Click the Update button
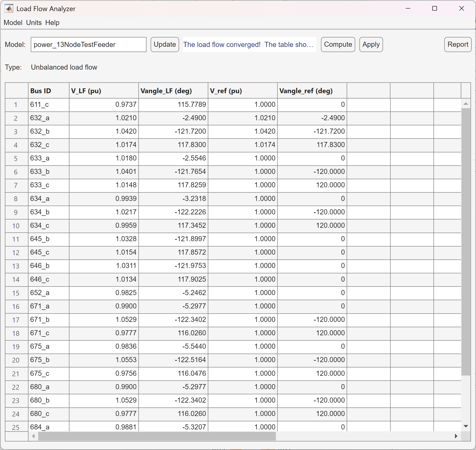Viewport: 476px width, 450px height. click(165, 44)
